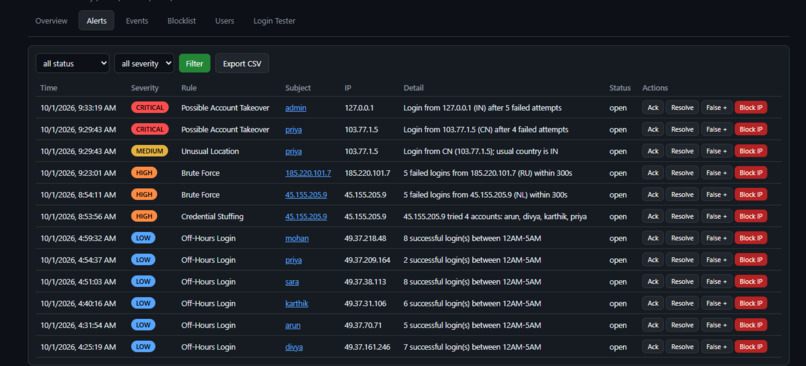806x366 pixels.
Task: Resolve 45.155.205.9 Brute Force alert
Action: (x=682, y=195)
